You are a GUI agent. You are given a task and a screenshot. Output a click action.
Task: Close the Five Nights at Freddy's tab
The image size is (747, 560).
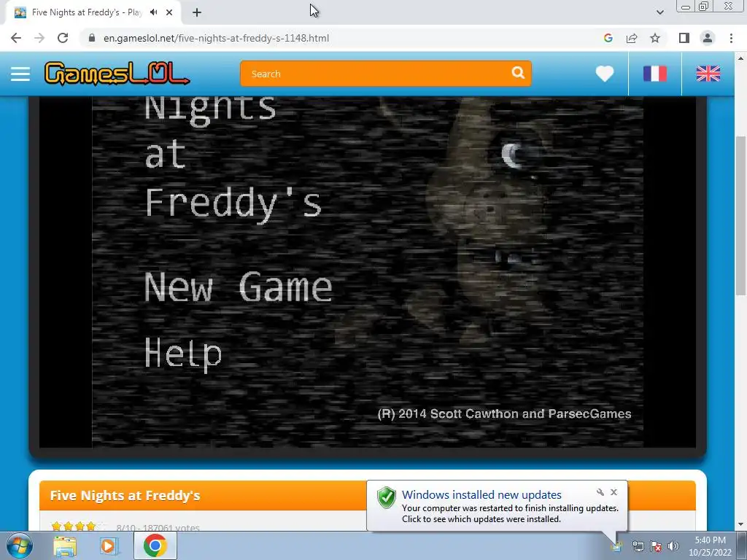(x=169, y=12)
